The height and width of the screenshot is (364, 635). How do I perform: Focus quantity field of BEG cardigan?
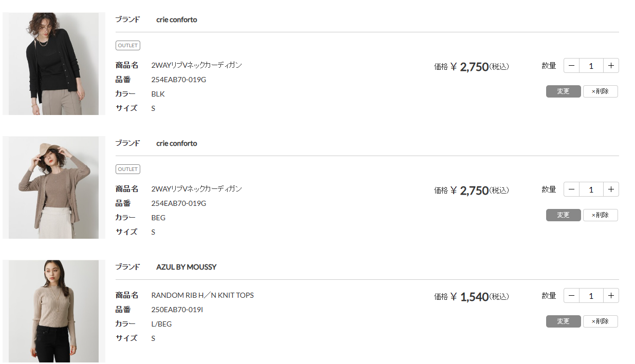point(591,189)
